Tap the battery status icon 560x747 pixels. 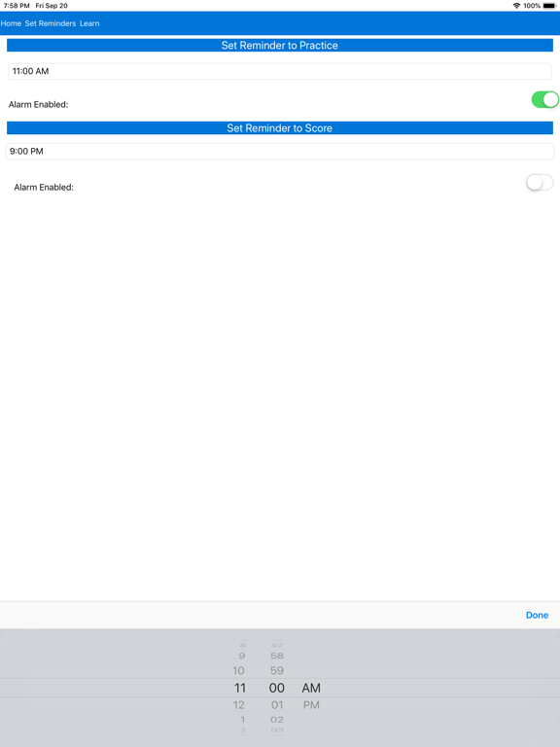549,6
